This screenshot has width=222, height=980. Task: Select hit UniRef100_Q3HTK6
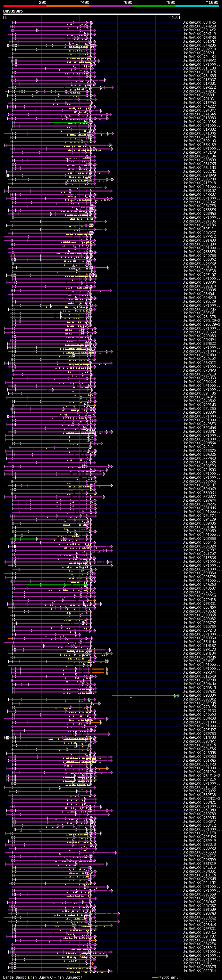pos(199,38)
